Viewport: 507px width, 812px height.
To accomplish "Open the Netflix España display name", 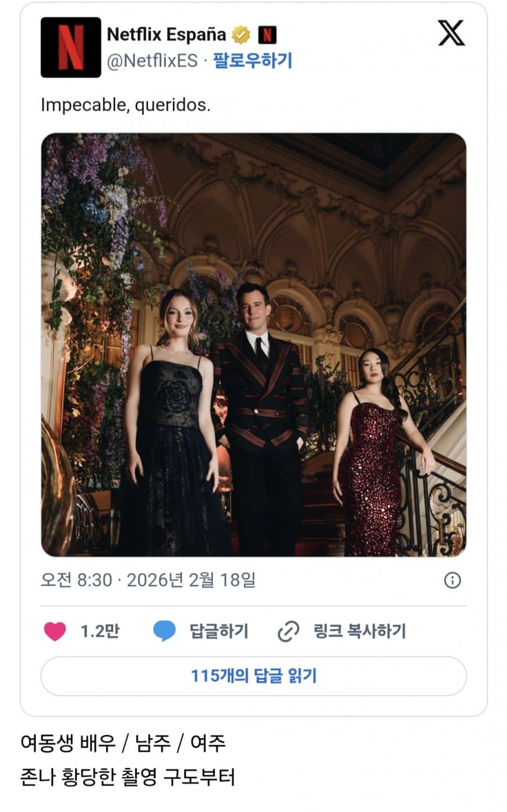I will [166, 35].
